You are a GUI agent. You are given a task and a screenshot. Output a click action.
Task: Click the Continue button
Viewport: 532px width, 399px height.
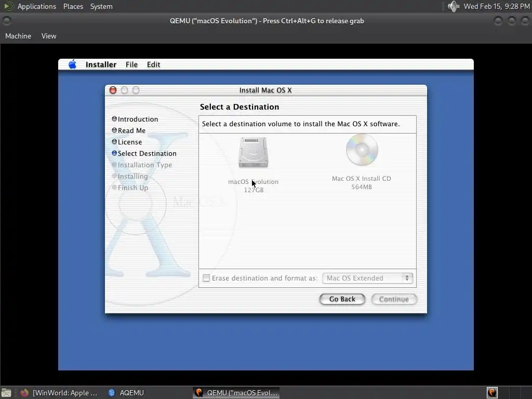(394, 299)
